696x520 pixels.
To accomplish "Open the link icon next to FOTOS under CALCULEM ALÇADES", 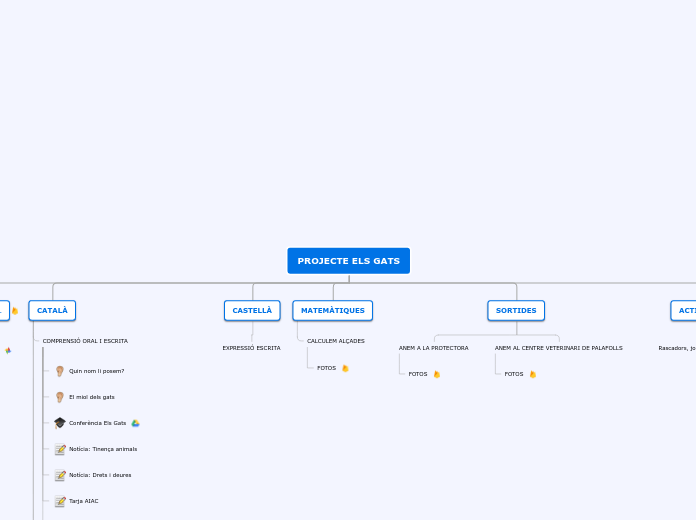I will point(345,368).
